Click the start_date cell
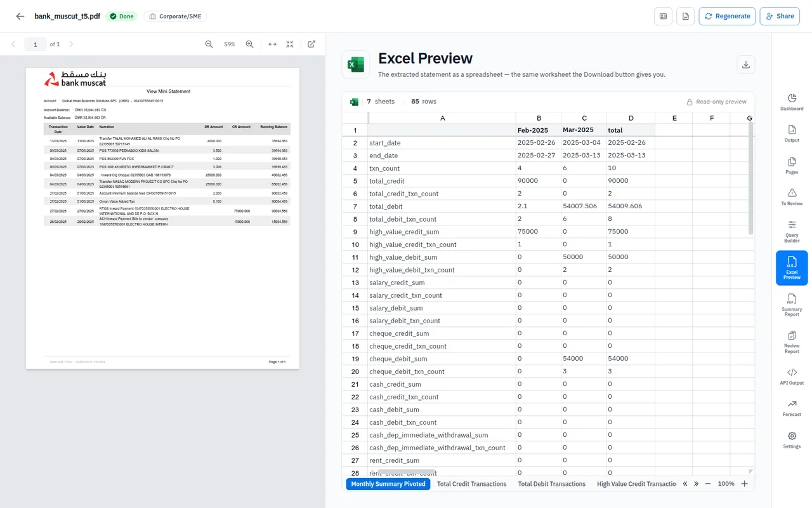Image resolution: width=812 pixels, height=508 pixels. (x=442, y=143)
